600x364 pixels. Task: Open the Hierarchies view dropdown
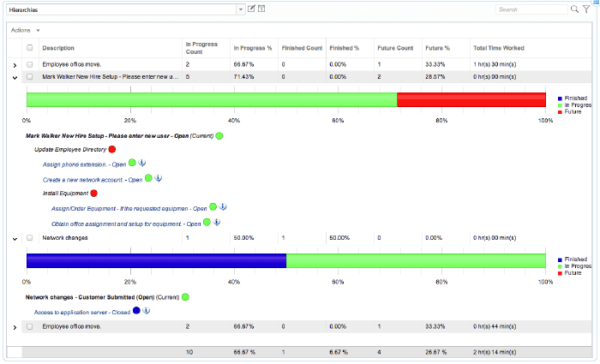(240, 9)
